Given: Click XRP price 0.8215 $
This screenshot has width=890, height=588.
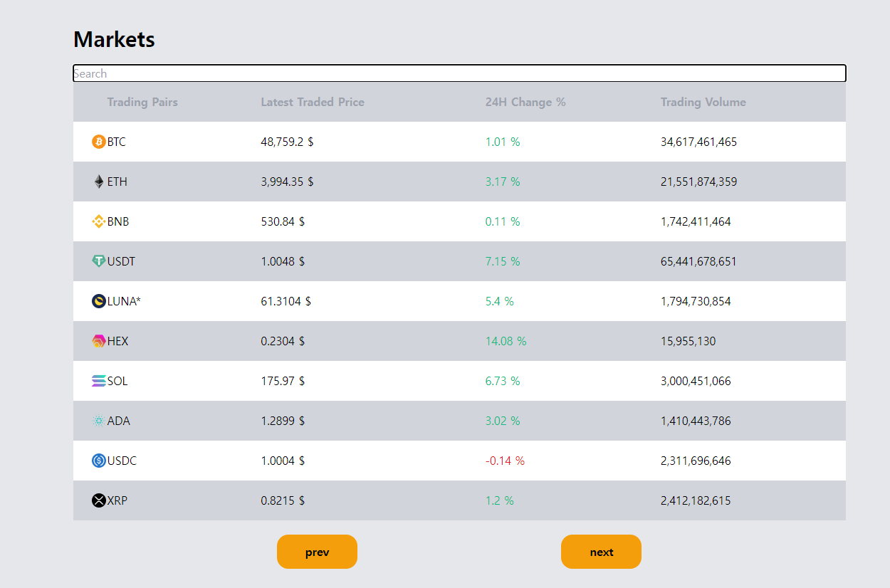Looking at the screenshot, I should pyautogui.click(x=283, y=500).
